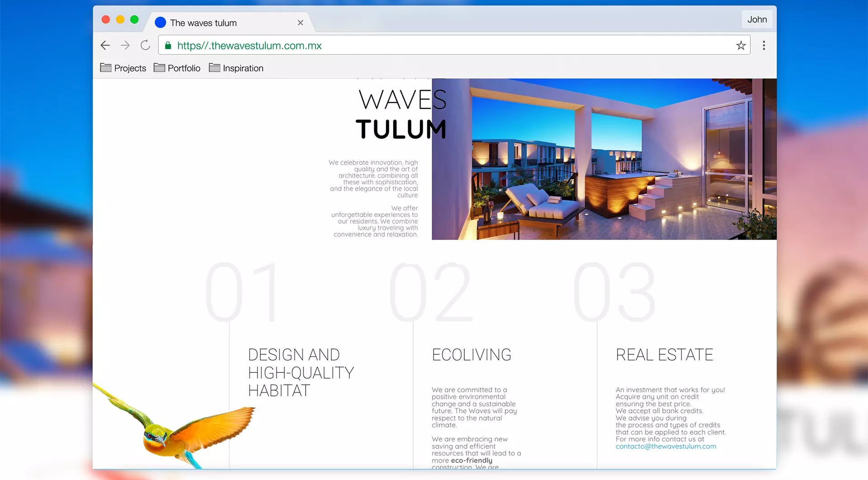Image resolution: width=868 pixels, height=480 pixels.
Task: Open the three-dot browser menu
Action: pos(764,45)
